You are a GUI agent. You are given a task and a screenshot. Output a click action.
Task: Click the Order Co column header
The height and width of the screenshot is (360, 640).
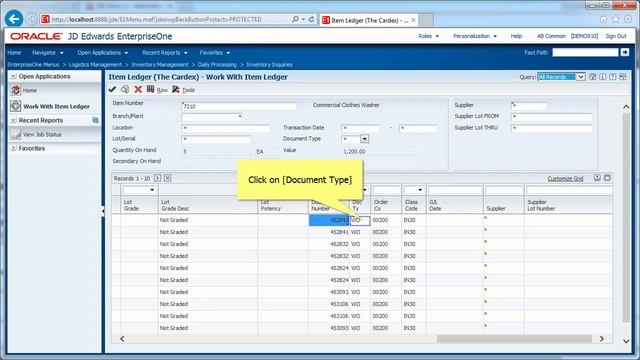[381, 205]
